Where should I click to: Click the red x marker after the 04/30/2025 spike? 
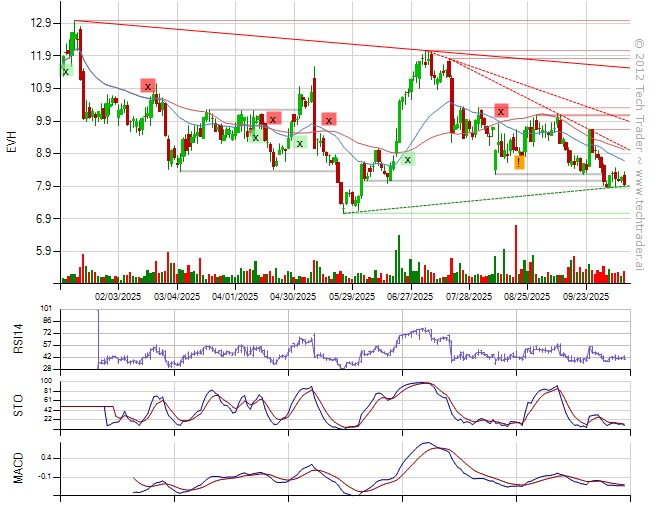[x=328, y=120]
